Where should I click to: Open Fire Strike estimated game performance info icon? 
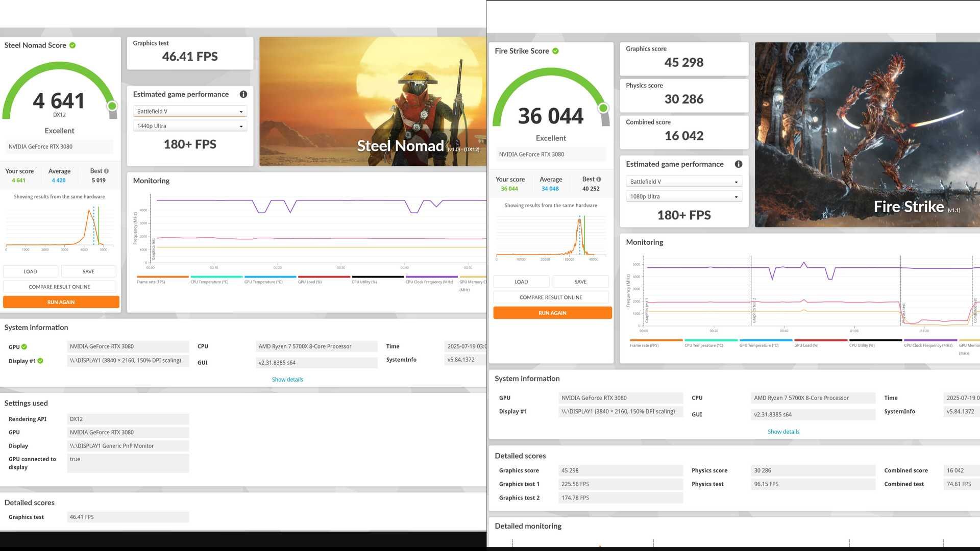point(738,164)
